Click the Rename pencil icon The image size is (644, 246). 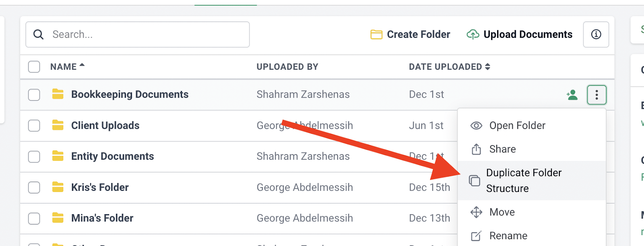click(477, 236)
